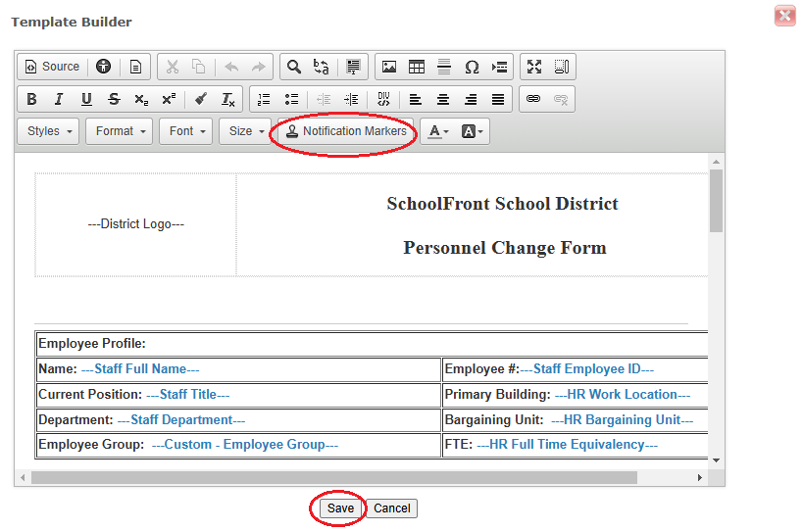Screen dimensions: 803x532
Task: Click the horizontal scrollbar left arrow
Action: coord(23,478)
